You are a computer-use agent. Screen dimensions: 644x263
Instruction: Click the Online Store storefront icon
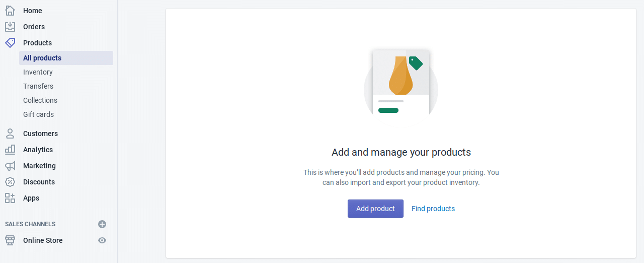pos(10,240)
